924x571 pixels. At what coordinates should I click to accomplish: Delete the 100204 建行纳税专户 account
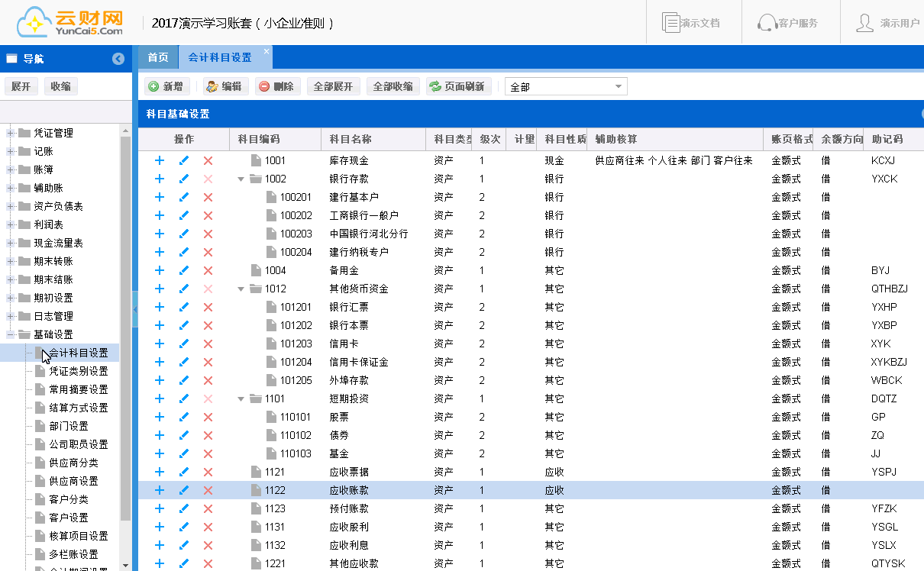click(x=208, y=252)
